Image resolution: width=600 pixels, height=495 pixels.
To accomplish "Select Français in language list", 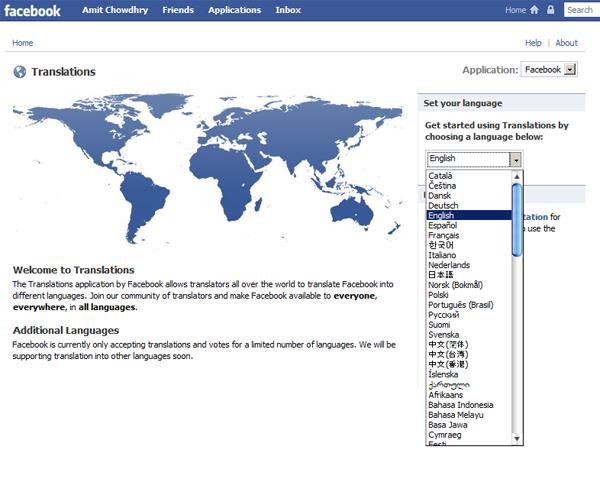I will pos(469,235).
